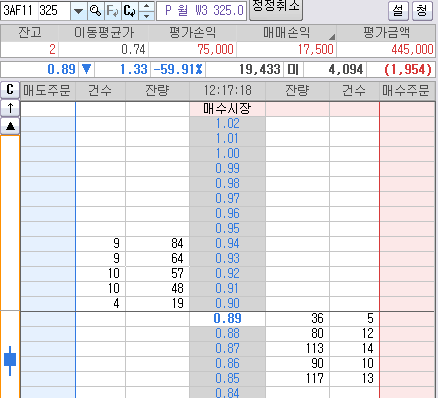The image size is (438, 398).
Task: Select price 0.90 in the ladder
Action: pyautogui.click(x=227, y=304)
